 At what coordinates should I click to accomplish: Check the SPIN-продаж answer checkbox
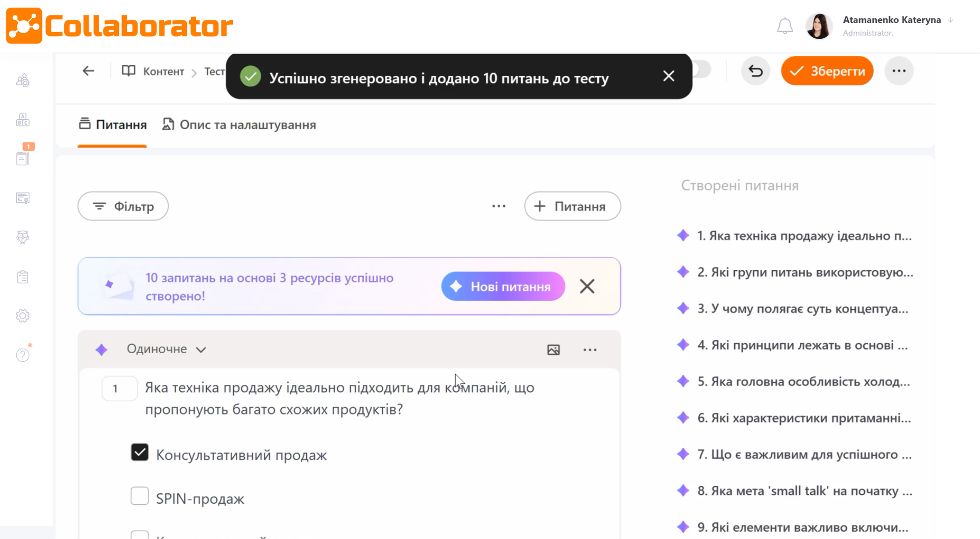(139, 496)
